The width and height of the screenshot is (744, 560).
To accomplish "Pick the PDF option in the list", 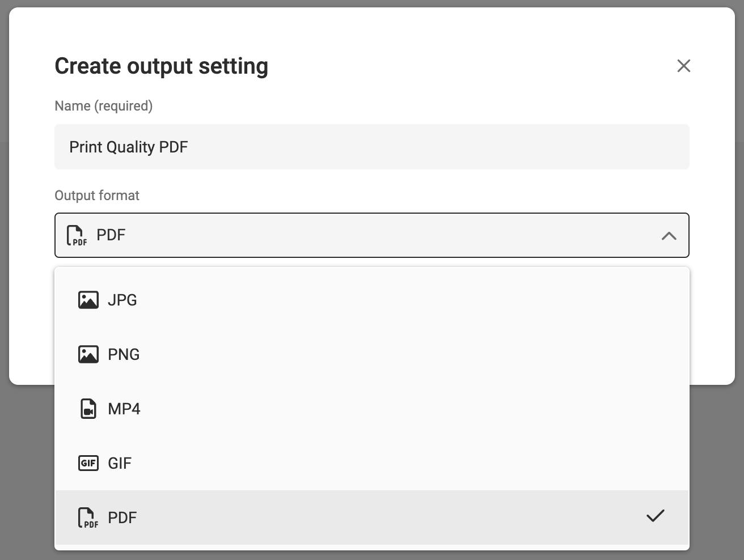I will point(372,517).
